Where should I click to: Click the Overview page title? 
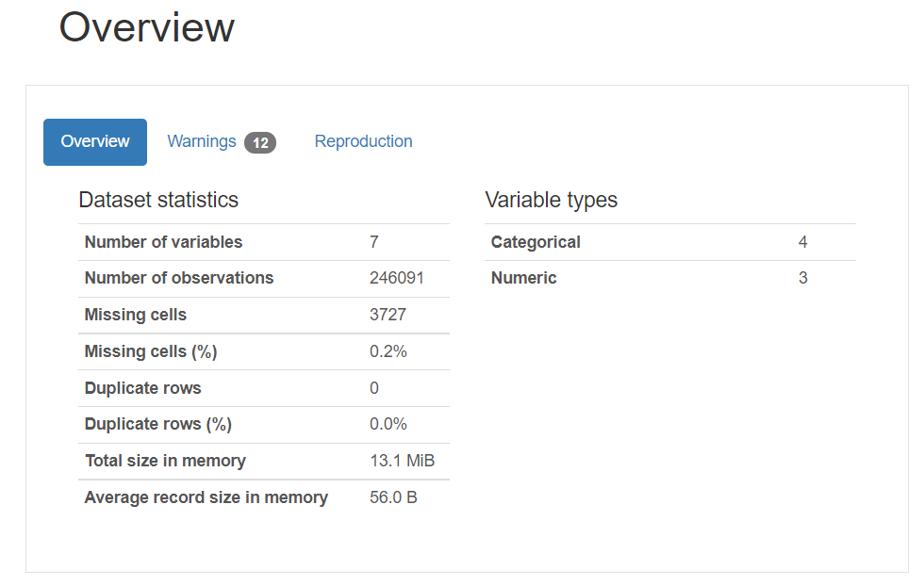pyautogui.click(x=146, y=28)
